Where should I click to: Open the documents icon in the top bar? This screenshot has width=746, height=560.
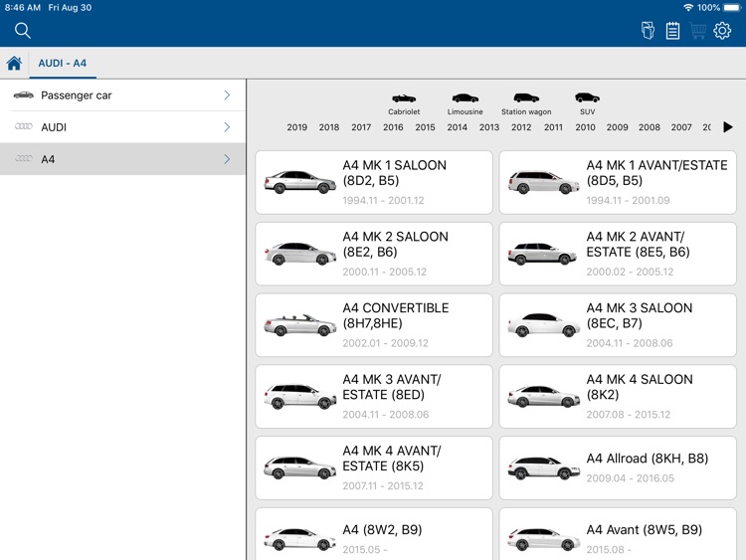coord(648,31)
